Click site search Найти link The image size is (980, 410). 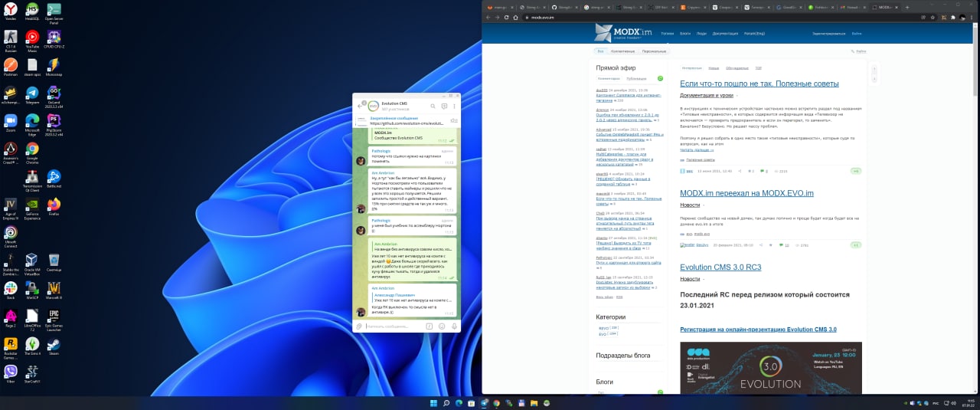860,51
